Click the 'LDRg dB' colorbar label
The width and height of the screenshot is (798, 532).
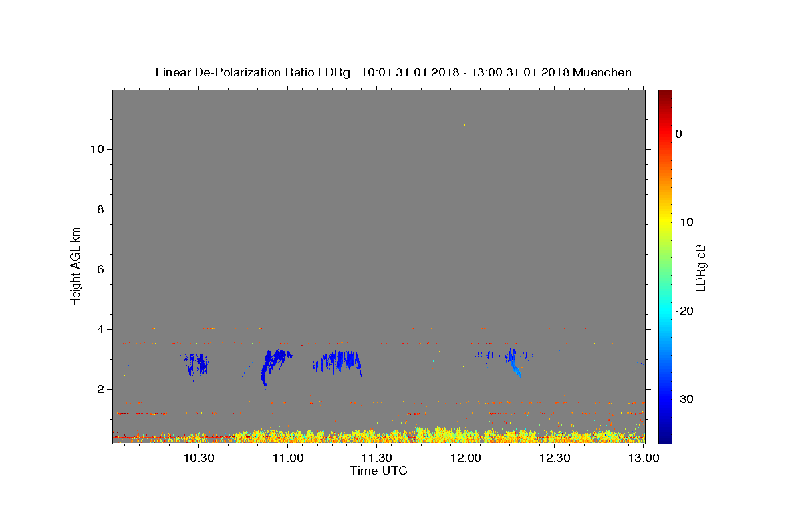point(700,267)
